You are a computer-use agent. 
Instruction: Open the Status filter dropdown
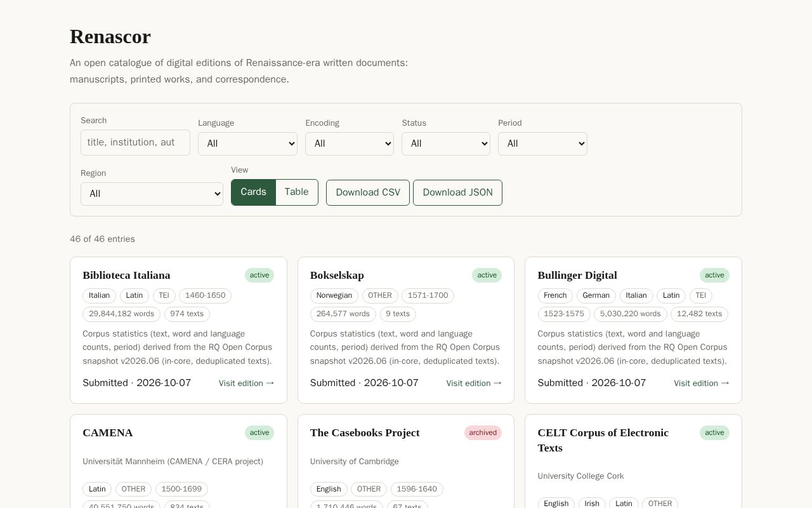446,144
